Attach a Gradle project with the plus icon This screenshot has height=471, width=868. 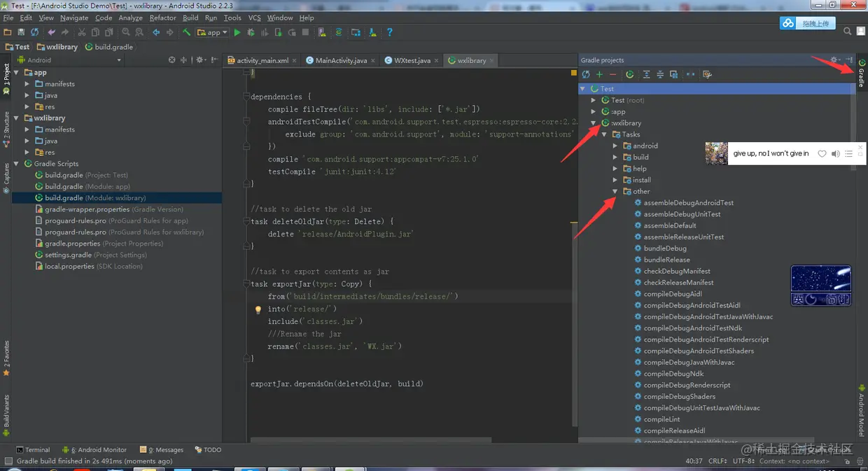[599, 74]
